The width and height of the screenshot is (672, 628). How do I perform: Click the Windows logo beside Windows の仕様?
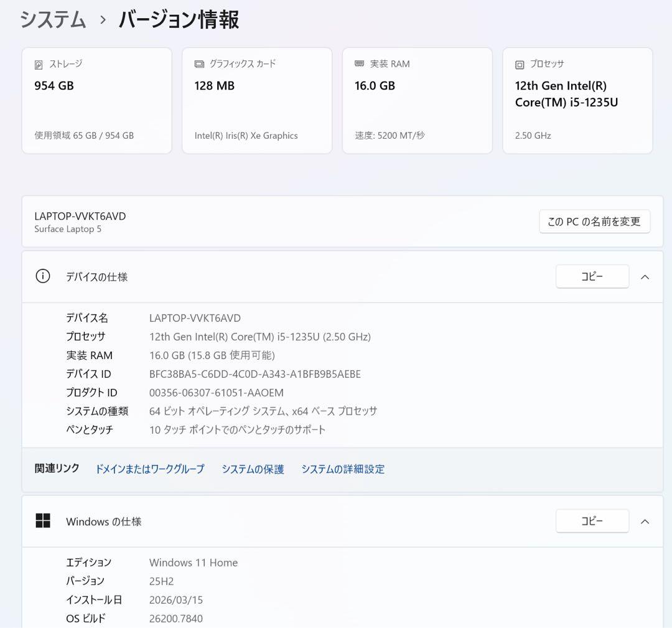tap(43, 521)
